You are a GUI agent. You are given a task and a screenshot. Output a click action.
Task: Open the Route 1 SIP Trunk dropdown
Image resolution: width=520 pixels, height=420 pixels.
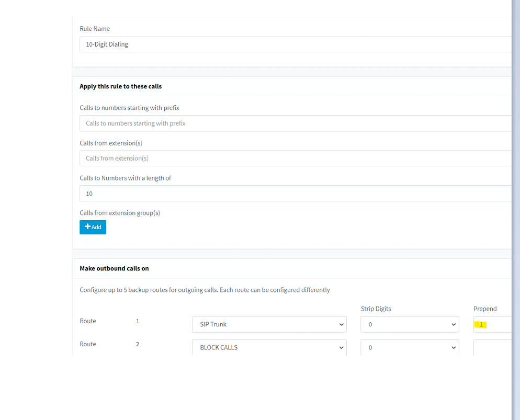point(269,324)
